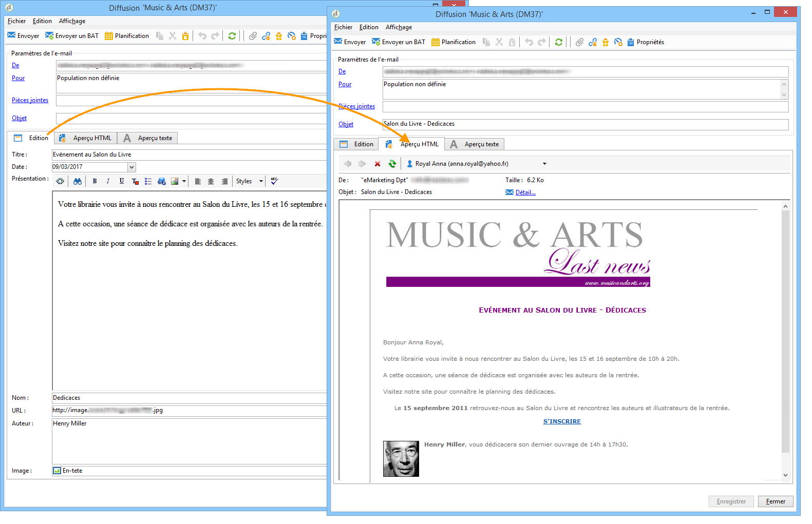
Task: Align text left in the editor toolbar
Action: [198, 181]
